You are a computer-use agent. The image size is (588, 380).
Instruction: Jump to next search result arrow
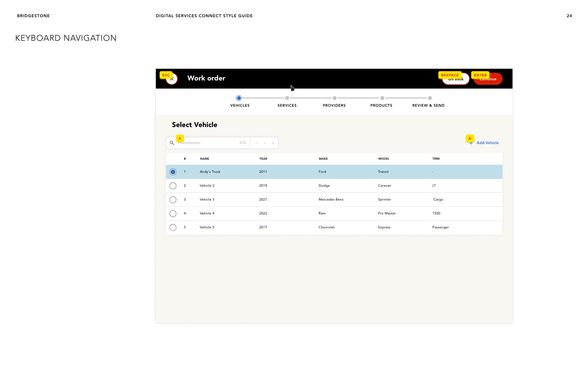[x=265, y=143]
